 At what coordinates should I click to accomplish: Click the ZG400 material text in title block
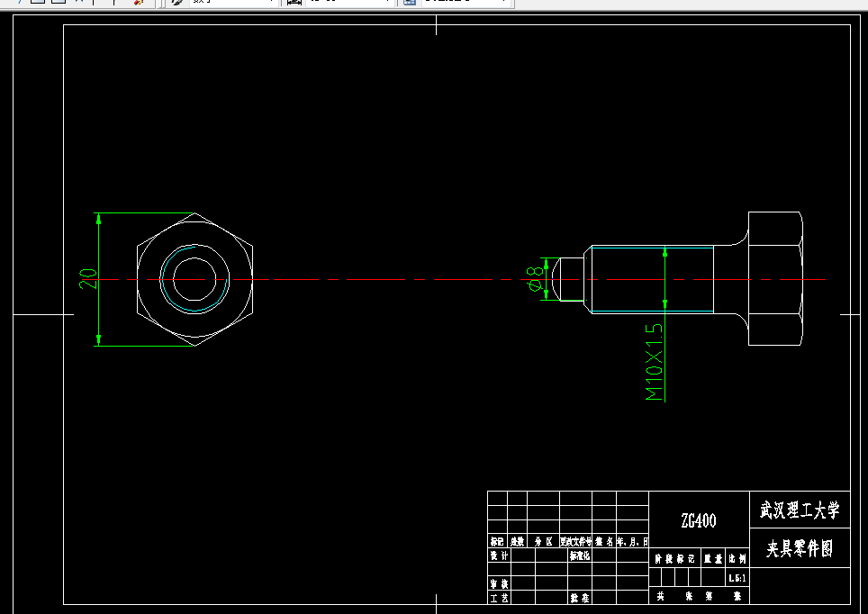pos(699,520)
